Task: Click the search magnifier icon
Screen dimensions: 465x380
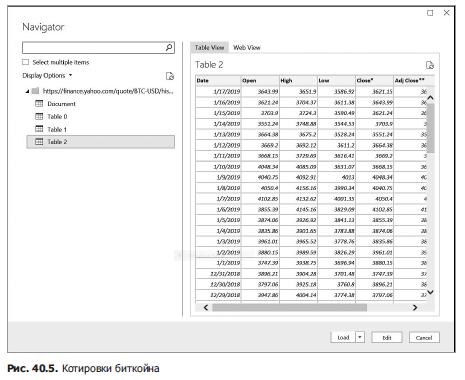Action: 169,48
